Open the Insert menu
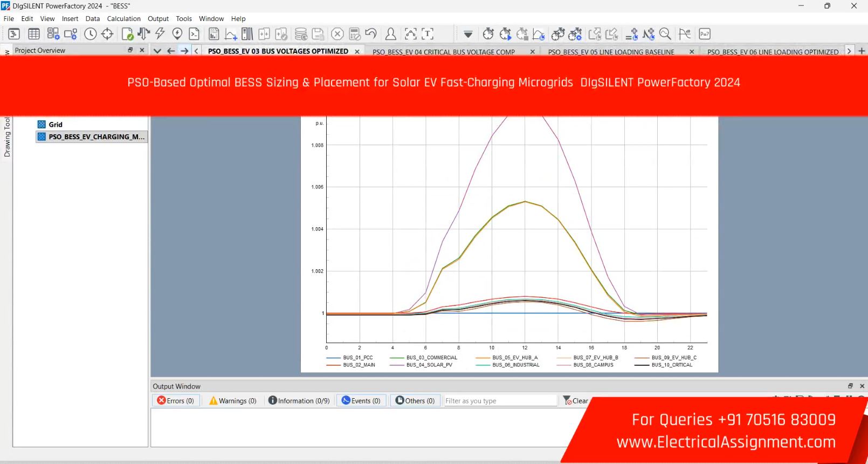Viewport: 868px width, 464px height. tap(70, 18)
